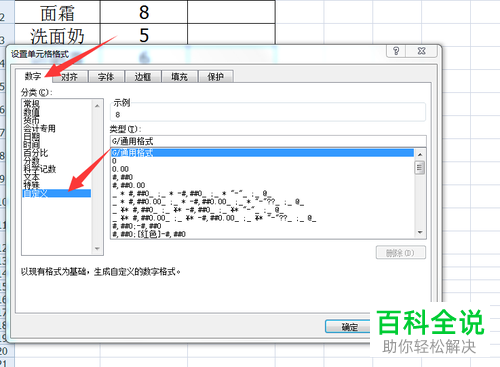
Task: Click the type list scrollbar thumb
Action: [420, 168]
